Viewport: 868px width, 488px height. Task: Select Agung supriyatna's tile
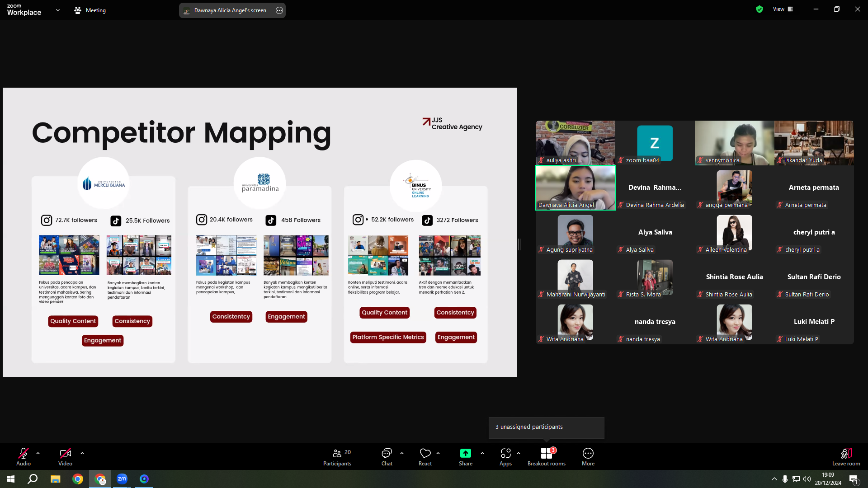pyautogui.click(x=576, y=232)
